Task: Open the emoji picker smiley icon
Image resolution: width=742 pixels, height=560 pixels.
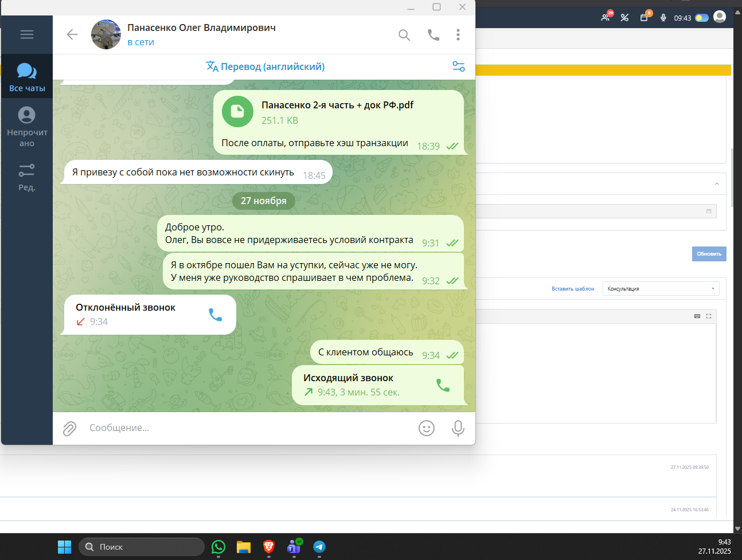Action: click(x=427, y=428)
